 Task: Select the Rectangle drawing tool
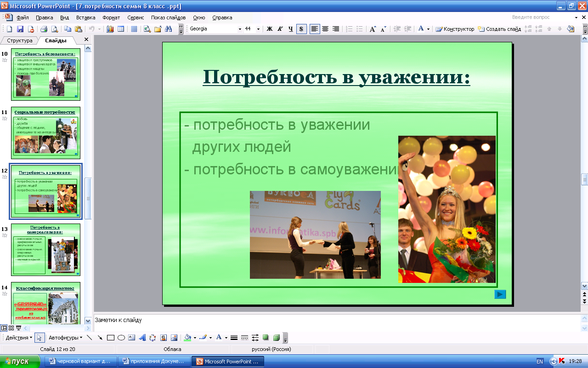pyautogui.click(x=110, y=338)
